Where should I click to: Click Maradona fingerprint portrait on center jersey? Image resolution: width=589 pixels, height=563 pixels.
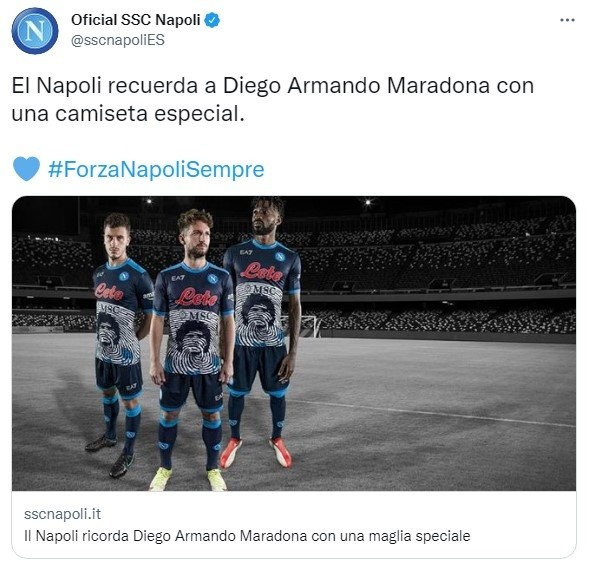tap(193, 342)
